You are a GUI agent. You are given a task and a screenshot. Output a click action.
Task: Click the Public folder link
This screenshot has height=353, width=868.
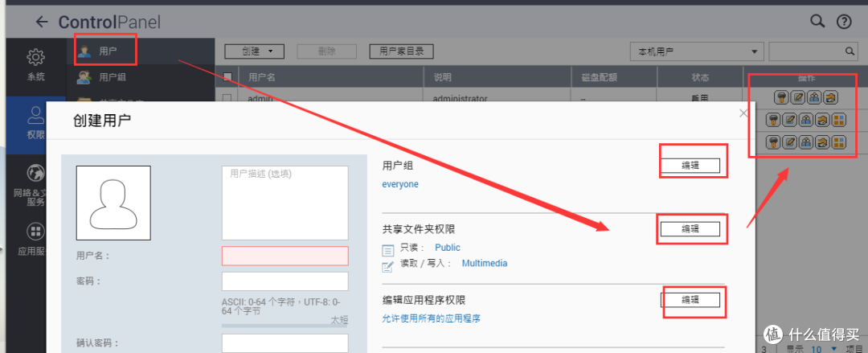[448, 248]
